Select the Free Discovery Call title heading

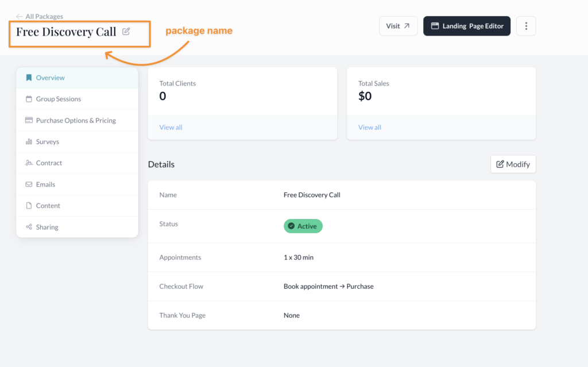coord(66,32)
